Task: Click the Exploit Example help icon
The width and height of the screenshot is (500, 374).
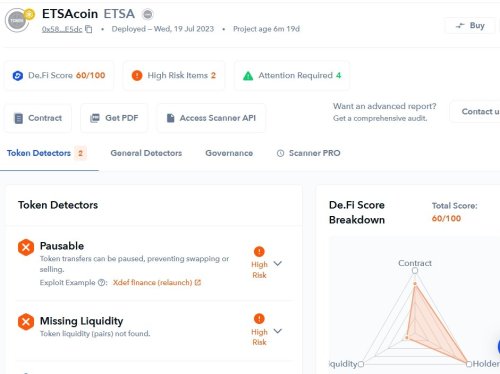Action: [101, 283]
